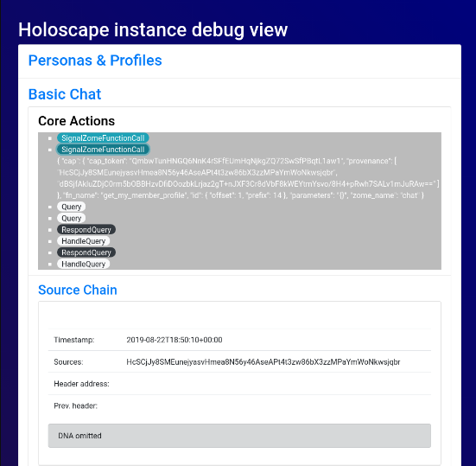Viewport: 476px width, 466px height.
Task: Expand the last HandleQuery action badge
Action: tap(84, 264)
